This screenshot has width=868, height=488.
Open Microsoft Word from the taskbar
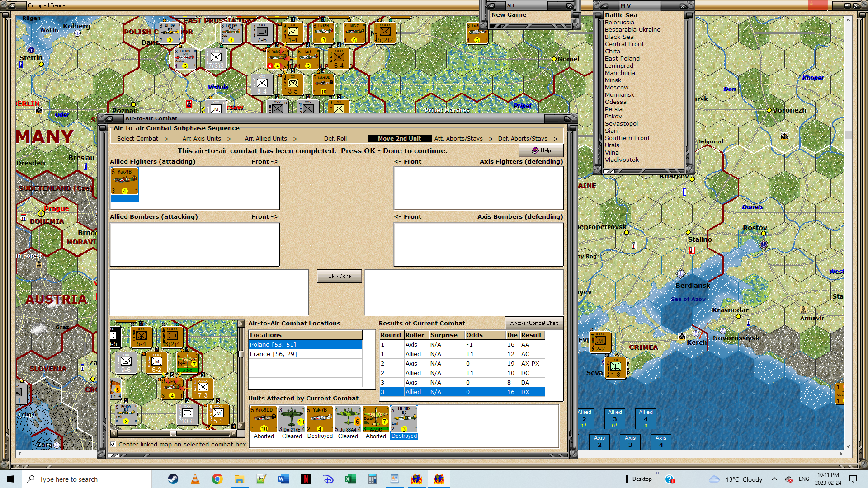pos(284,479)
